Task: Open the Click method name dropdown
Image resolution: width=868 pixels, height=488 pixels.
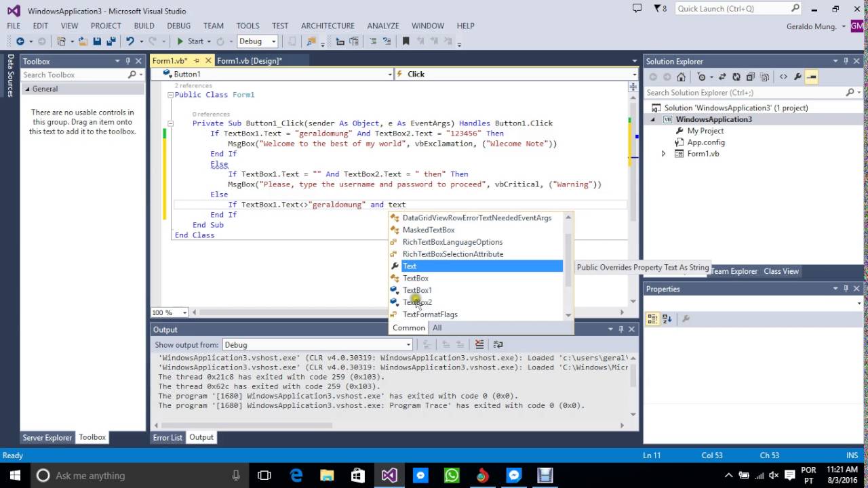Action: 634,74
